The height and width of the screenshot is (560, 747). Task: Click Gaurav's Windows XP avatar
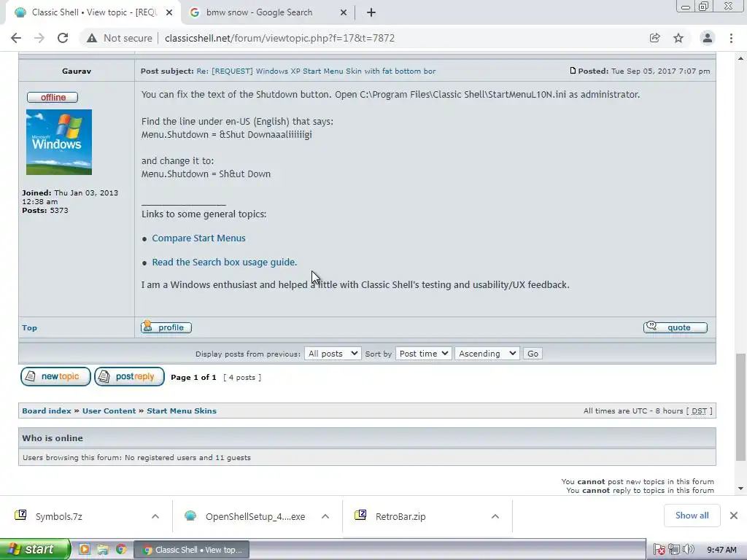(59, 142)
